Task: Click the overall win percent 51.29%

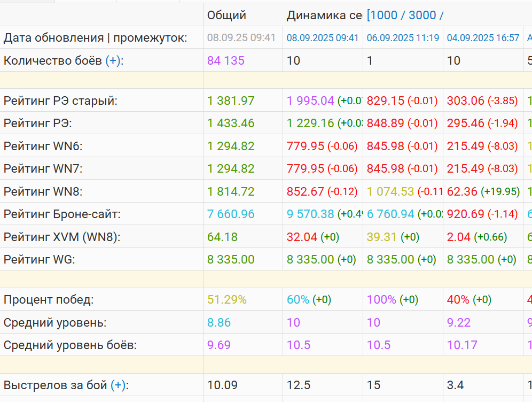Action: [227, 300]
